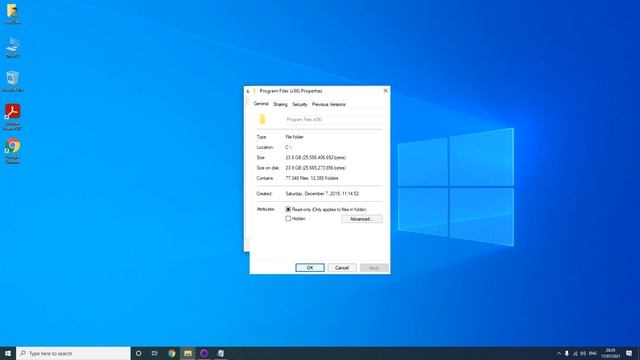Viewport: 640px width, 360px height.
Task: Open the Previous Versions tab
Action: tap(329, 104)
